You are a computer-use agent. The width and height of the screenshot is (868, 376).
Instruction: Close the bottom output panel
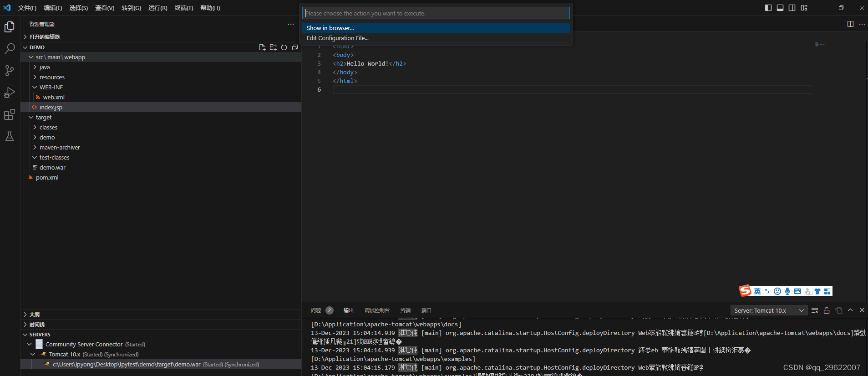[862, 310]
